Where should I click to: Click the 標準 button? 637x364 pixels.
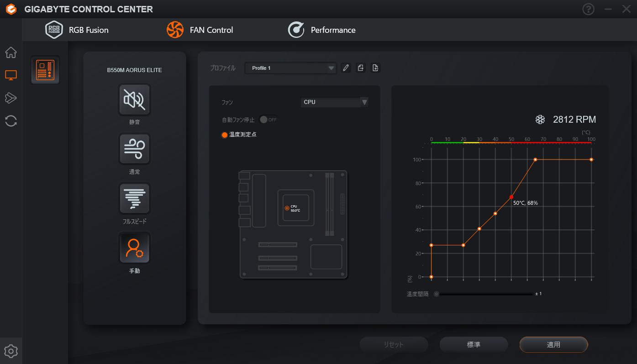[x=474, y=344]
